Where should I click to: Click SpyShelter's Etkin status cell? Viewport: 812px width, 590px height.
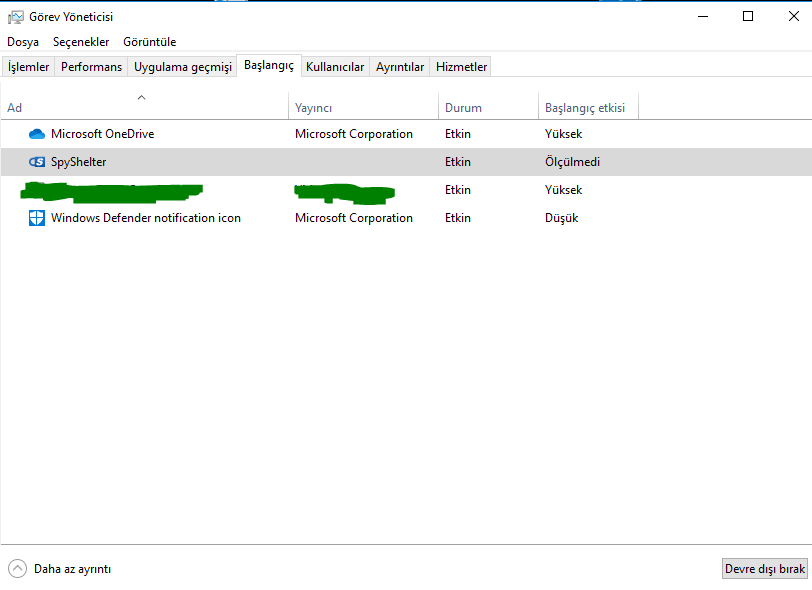point(458,162)
